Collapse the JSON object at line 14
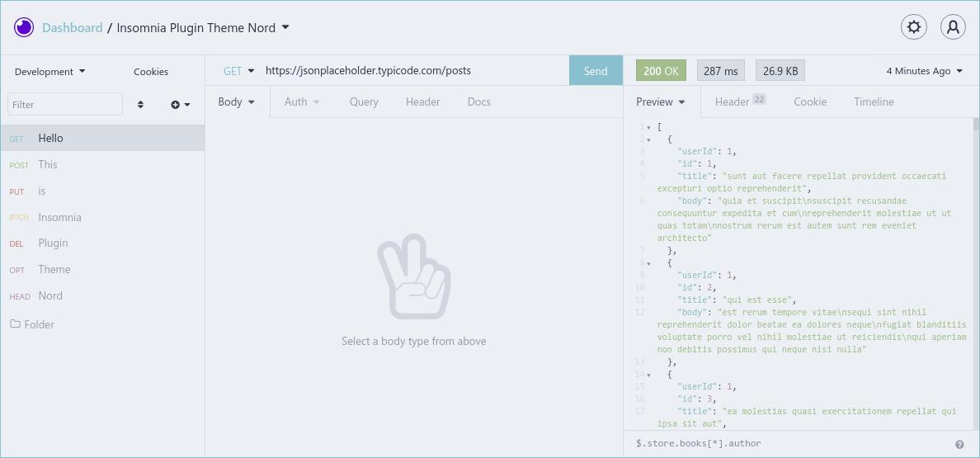 click(x=648, y=375)
